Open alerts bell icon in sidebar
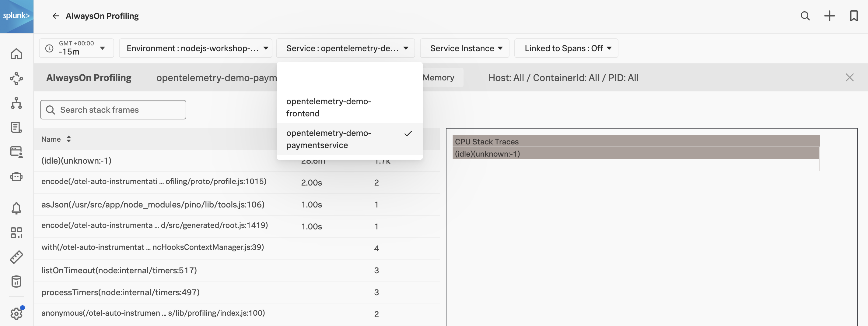The height and width of the screenshot is (326, 868). 16,208
